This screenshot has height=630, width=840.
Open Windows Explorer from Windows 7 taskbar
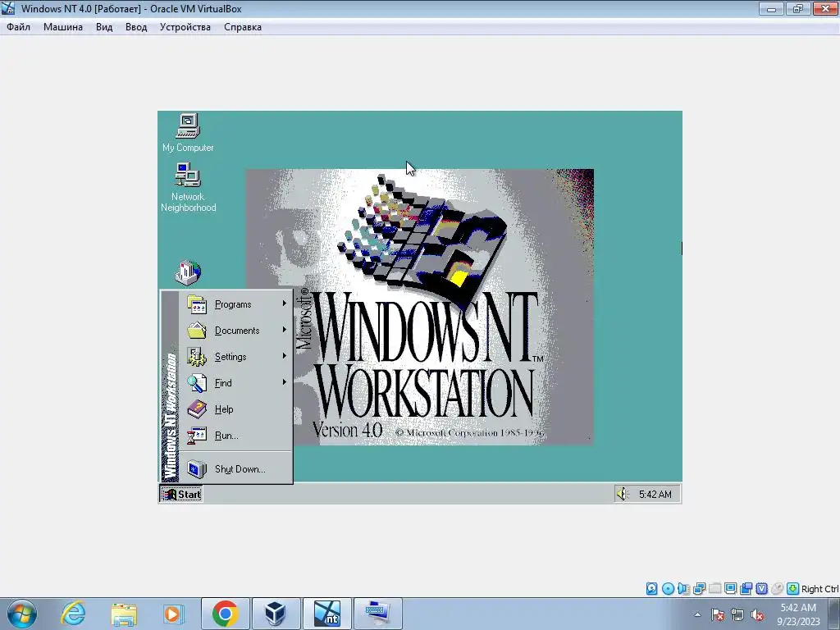pos(124,614)
